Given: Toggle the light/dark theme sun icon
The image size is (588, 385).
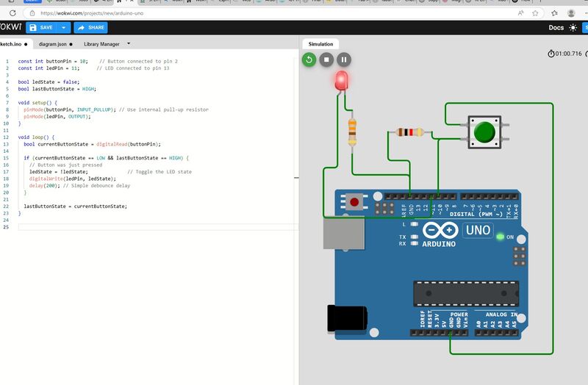Looking at the screenshot, I should [573, 28].
